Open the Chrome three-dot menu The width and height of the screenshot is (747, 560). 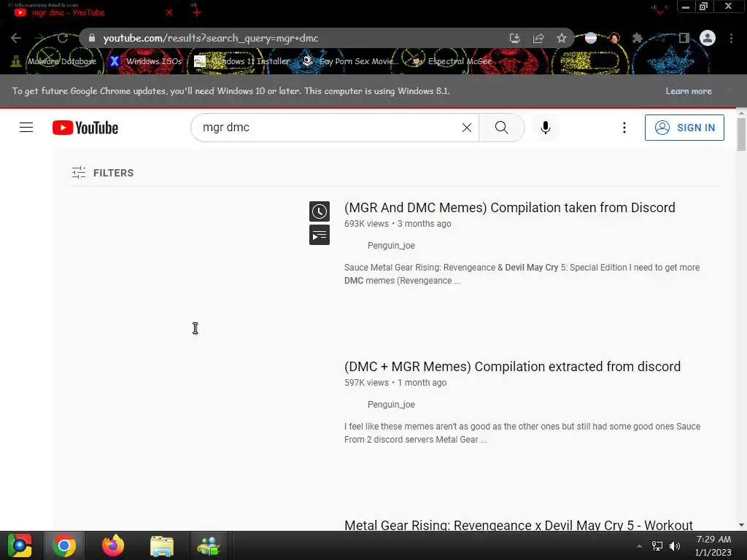tap(731, 38)
